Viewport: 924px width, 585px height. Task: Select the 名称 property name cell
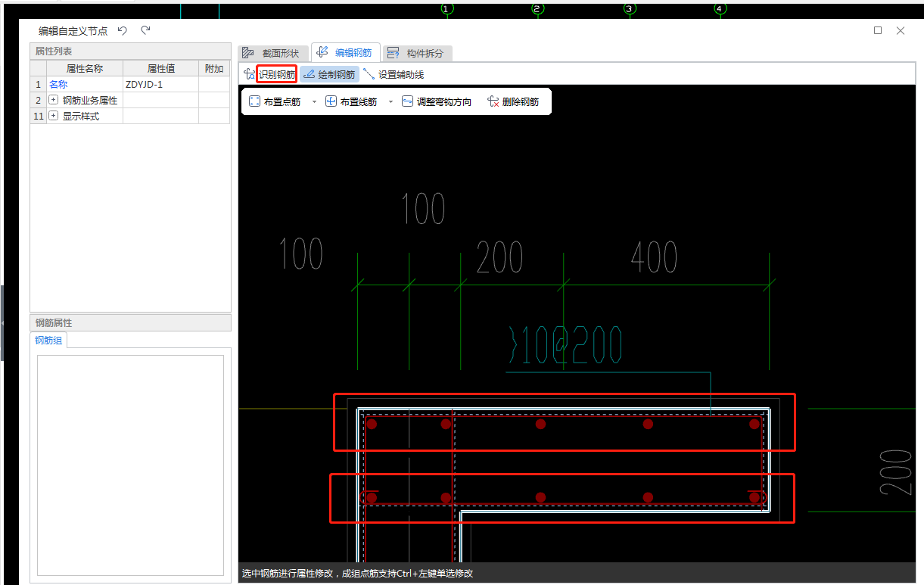(85, 85)
